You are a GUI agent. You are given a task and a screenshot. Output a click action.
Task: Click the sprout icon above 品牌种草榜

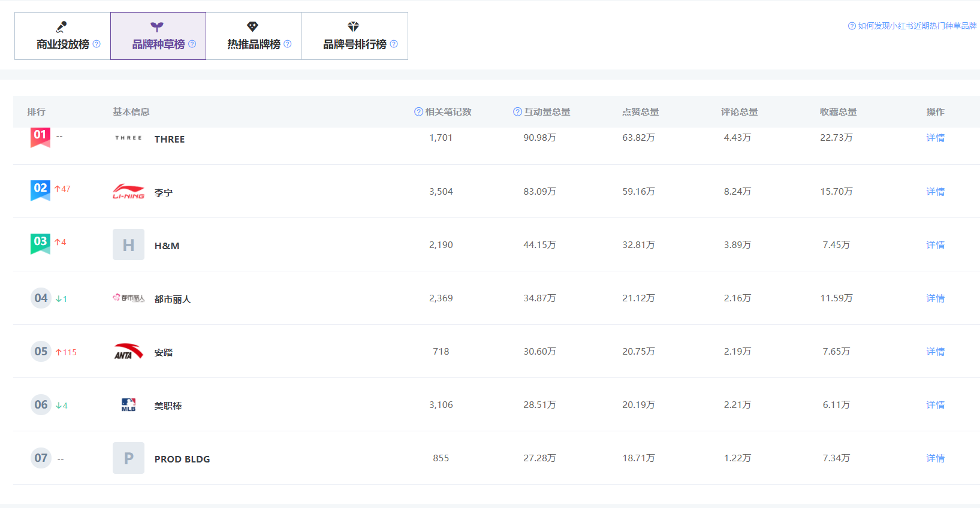[x=157, y=26]
